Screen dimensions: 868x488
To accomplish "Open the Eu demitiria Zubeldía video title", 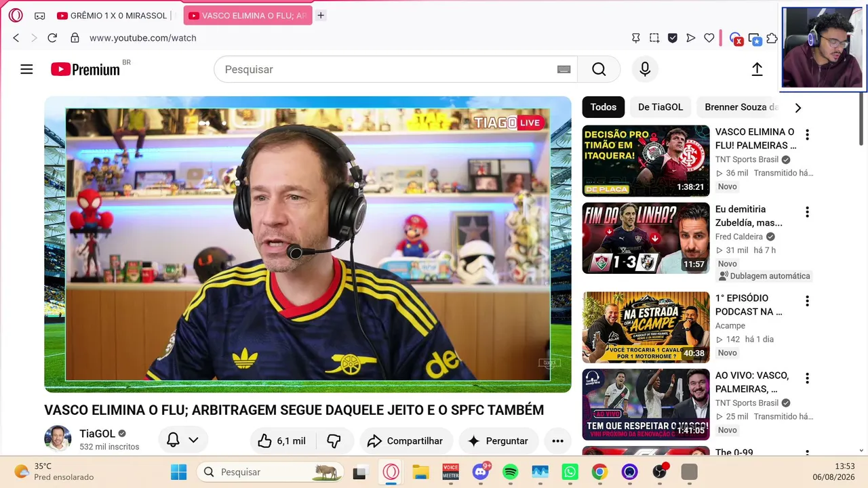I will [749, 216].
